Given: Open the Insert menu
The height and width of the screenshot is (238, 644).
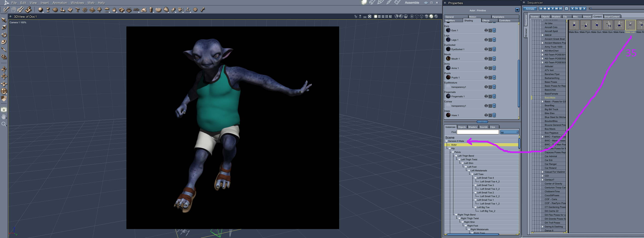Looking at the screenshot, I should tap(45, 3).
